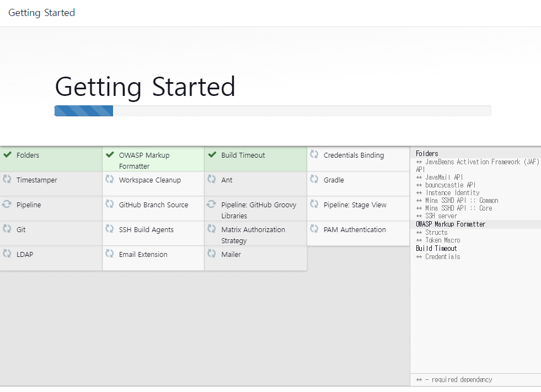
Task: Click the Pipeline: GitHub Groovy Libraries label
Action: [x=259, y=211]
